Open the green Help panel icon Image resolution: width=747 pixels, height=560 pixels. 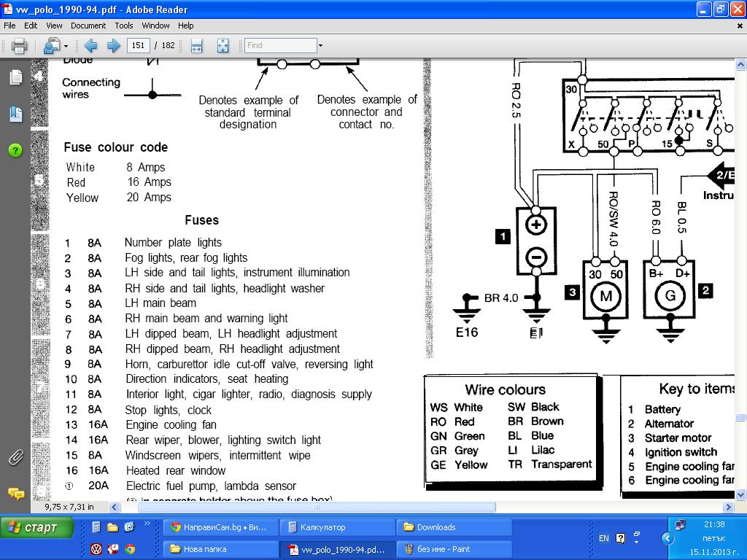[x=15, y=150]
